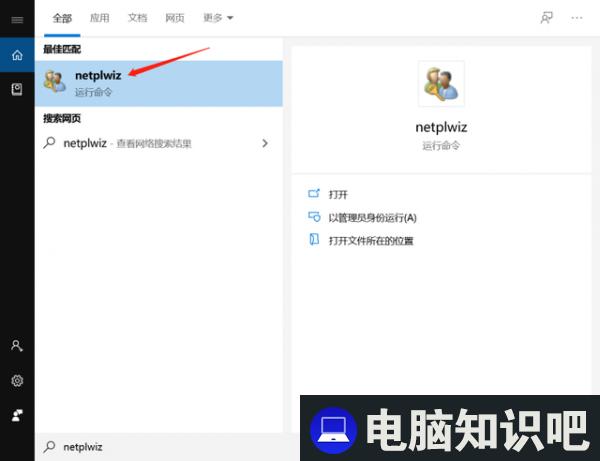This screenshot has height=461, width=600.
Task: Switch to the 全部 tab
Action: (62, 18)
